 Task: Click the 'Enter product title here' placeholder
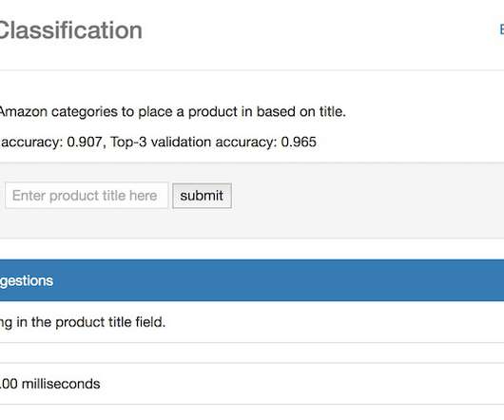(85, 196)
